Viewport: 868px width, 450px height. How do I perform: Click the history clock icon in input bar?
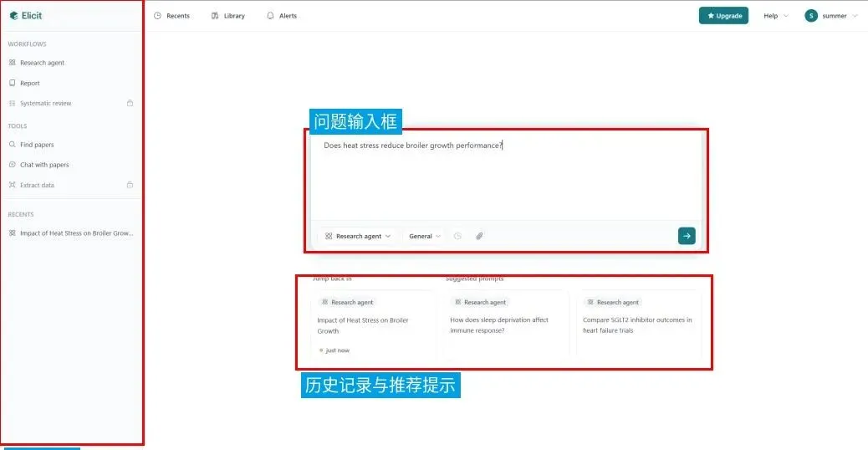tap(457, 236)
